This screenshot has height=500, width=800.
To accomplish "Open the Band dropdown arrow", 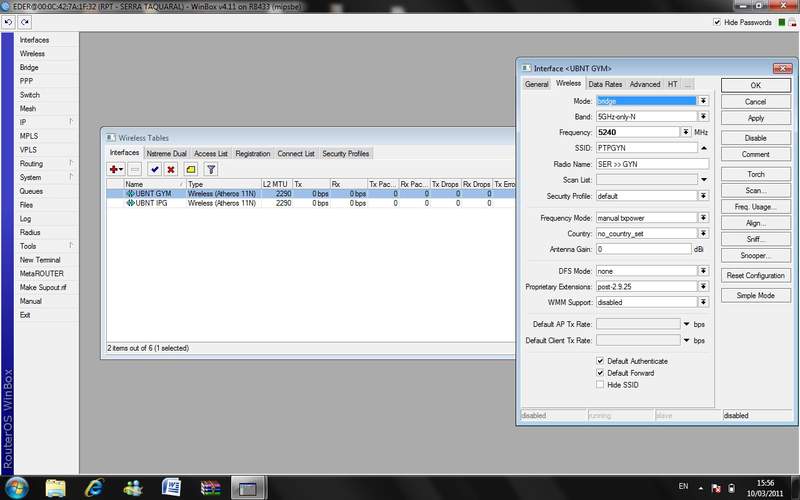I will point(703,117).
